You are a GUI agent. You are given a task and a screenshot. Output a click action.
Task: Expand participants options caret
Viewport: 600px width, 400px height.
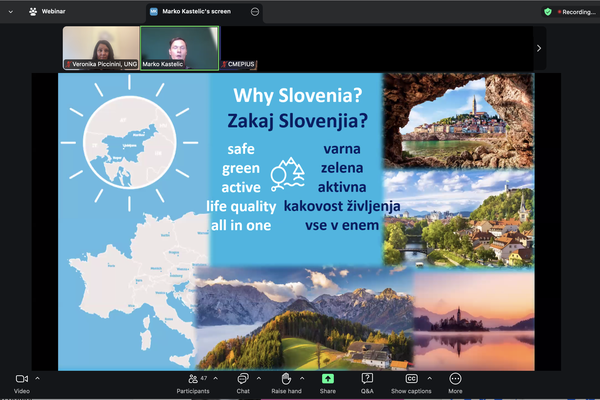[216, 379]
